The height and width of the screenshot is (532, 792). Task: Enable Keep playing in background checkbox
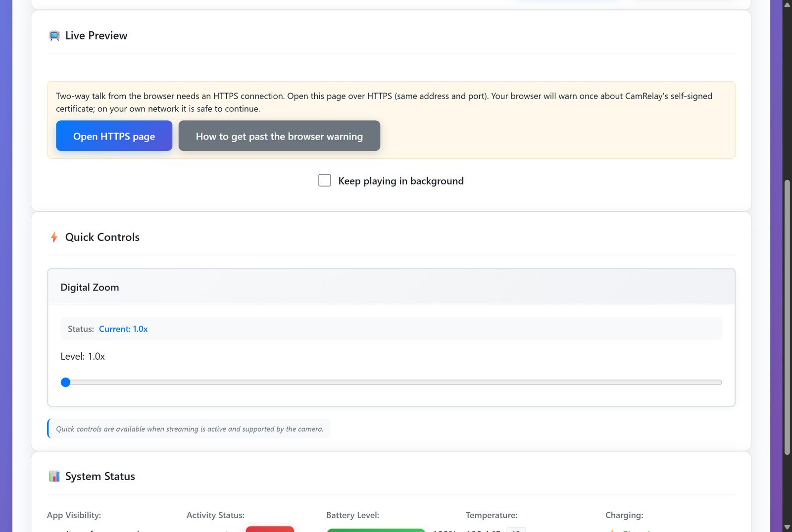[325, 180]
